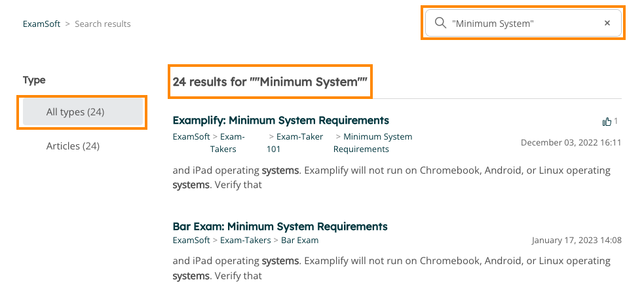Image resolution: width=644 pixels, height=291 pixels.
Task: Click the thumbs-up vote icon
Action: pos(607,121)
